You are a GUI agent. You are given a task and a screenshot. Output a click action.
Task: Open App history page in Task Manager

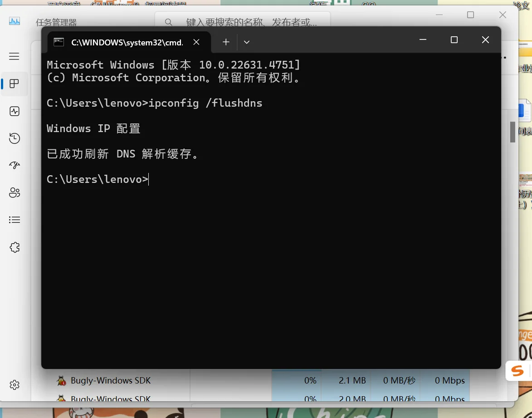[14, 138]
